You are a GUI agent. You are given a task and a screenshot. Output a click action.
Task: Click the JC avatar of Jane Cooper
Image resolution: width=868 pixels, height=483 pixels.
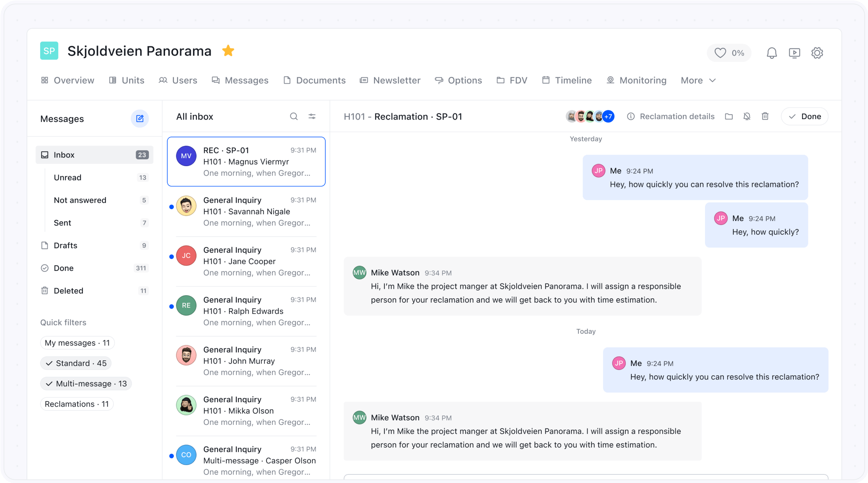(186, 255)
